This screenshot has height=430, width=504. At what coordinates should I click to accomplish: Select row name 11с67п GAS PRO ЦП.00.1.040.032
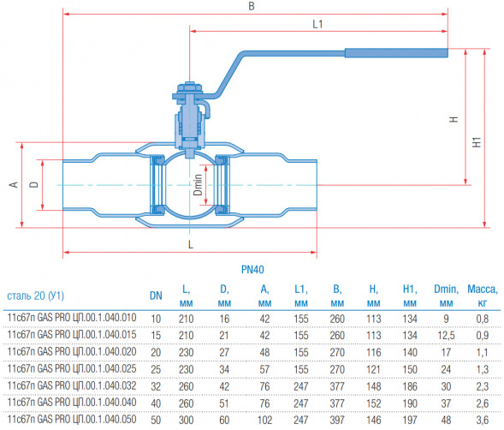(x=72, y=385)
